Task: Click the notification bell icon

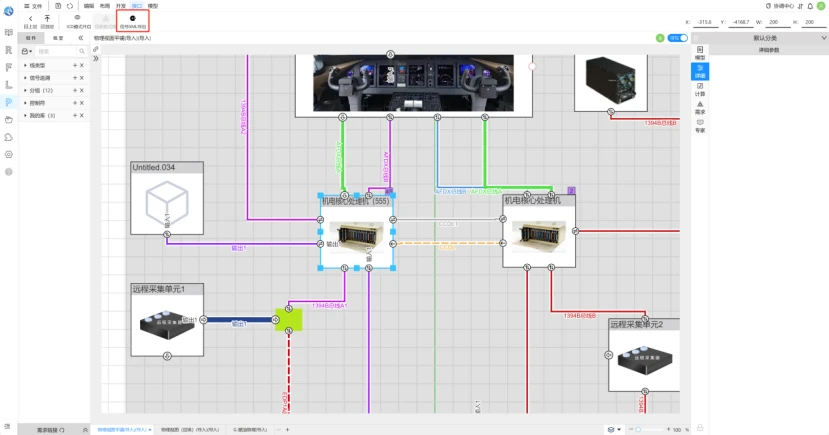Action: [810, 6]
